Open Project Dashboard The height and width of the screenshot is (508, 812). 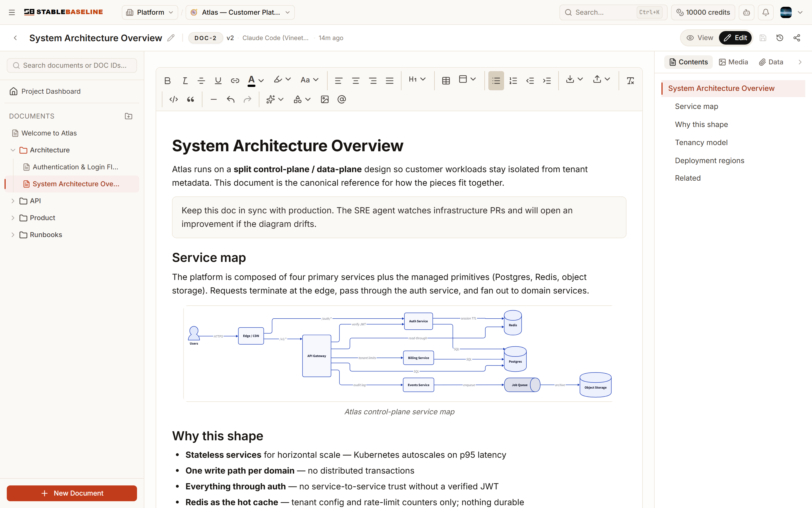(72, 91)
